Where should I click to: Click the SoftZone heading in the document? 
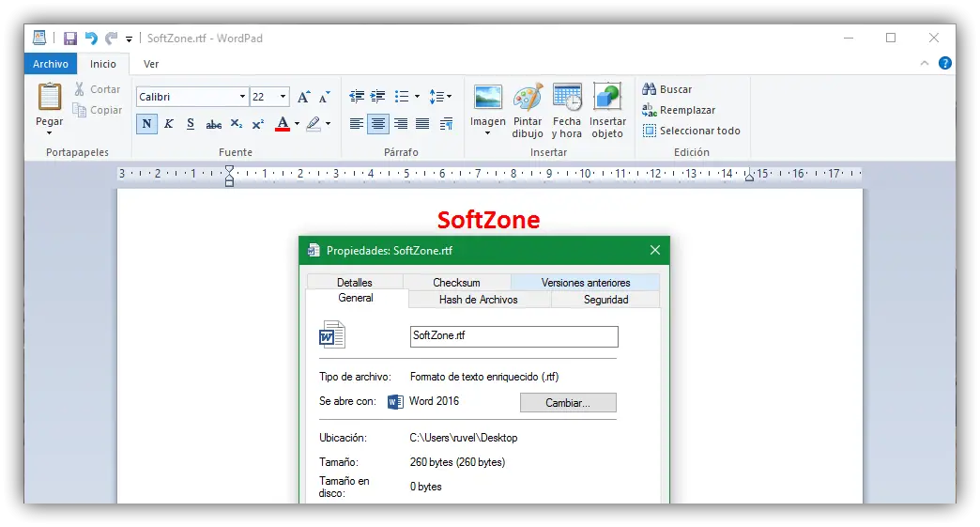488,220
